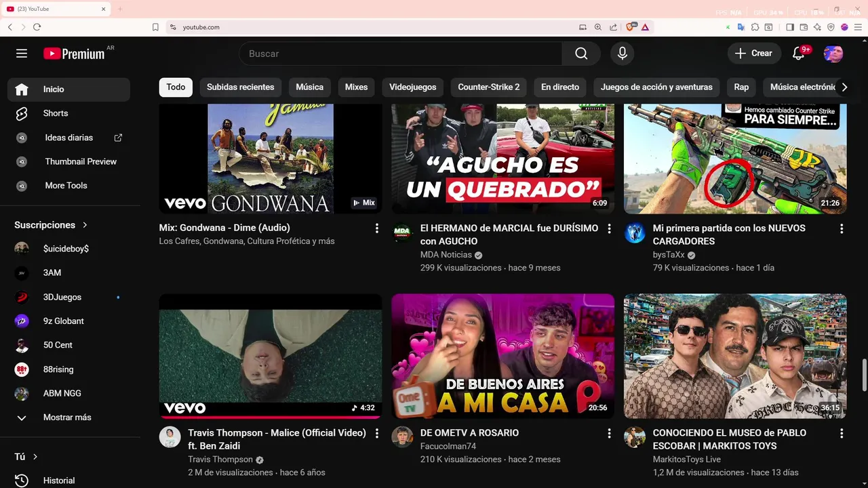The height and width of the screenshot is (488, 868).
Task: Select the Rap filter chip
Action: (741, 87)
